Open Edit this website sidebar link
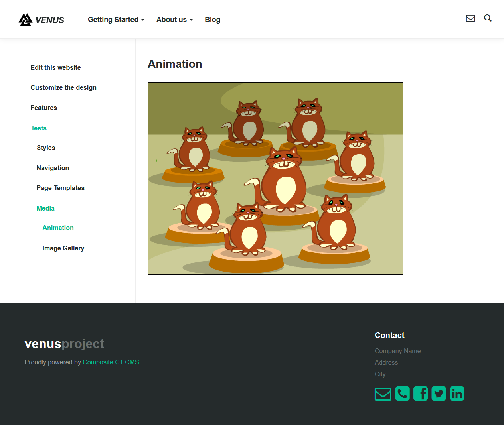The height and width of the screenshot is (425, 504). tap(55, 67)
